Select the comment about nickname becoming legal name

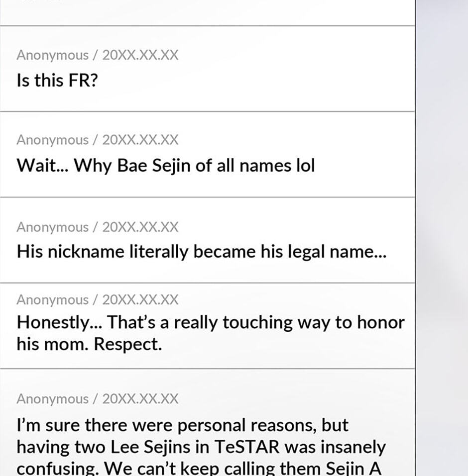pyautogui.click(x=208, y=240)
